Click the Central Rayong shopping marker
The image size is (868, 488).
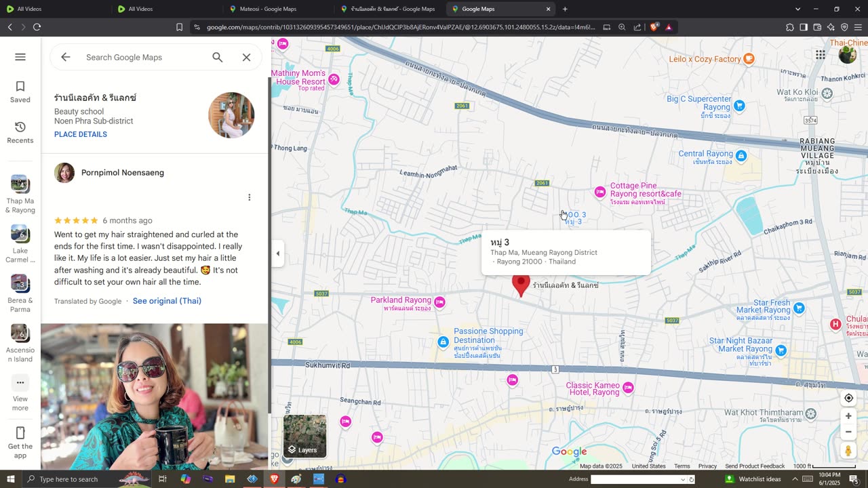click(x=741, y=156)
